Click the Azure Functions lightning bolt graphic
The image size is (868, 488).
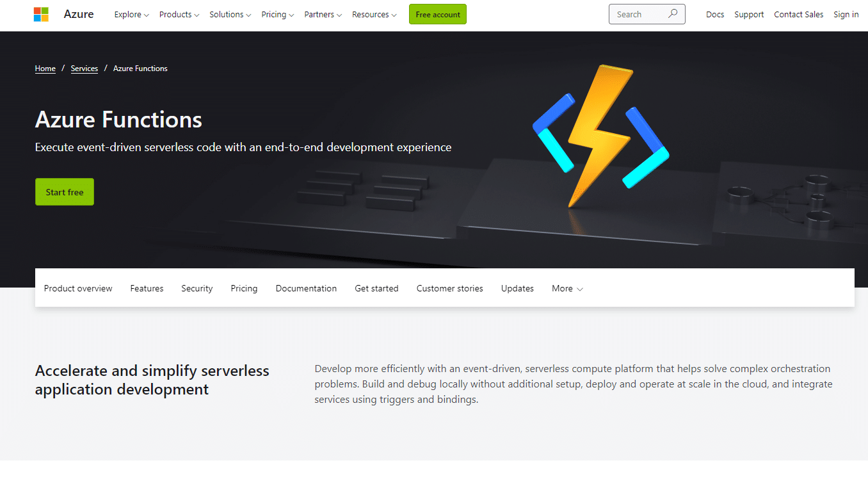click(x=602, y=135)
